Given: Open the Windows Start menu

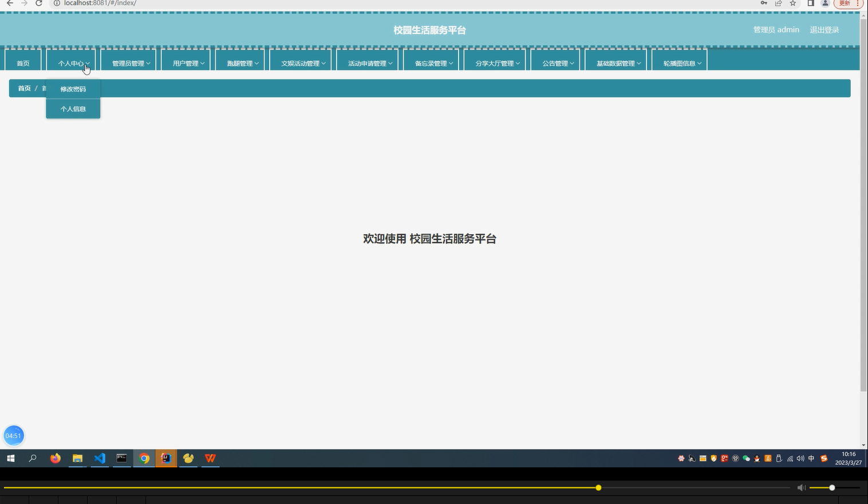Looking at the screenshot, I should pyautogui.click(x=11, y=458).
